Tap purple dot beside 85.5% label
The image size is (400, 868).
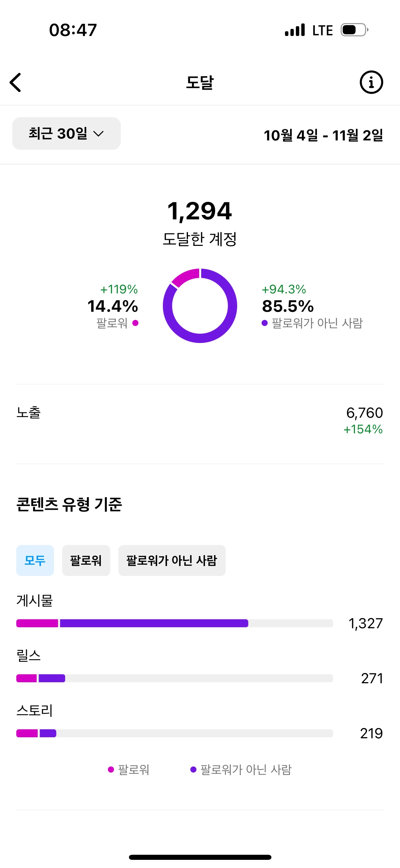point(265,323)
